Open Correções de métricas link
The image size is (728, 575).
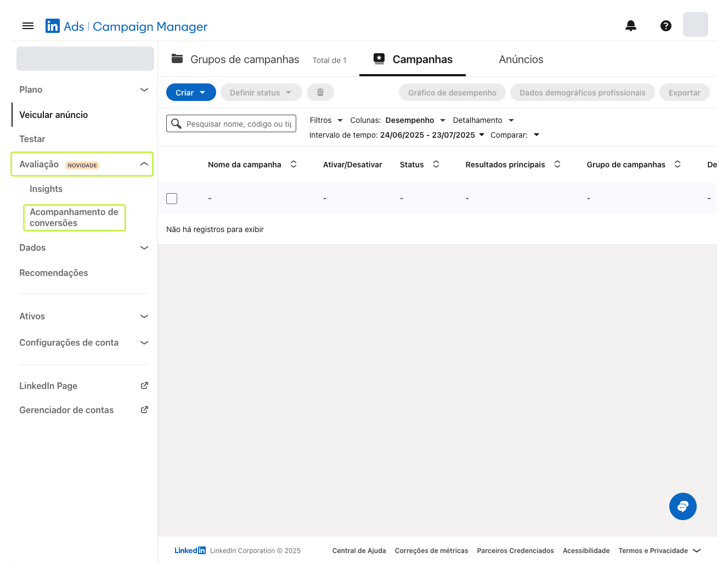(431, 550)
